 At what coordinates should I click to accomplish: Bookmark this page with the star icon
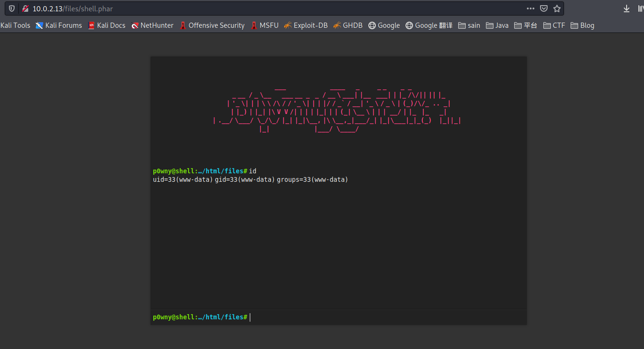557,8
